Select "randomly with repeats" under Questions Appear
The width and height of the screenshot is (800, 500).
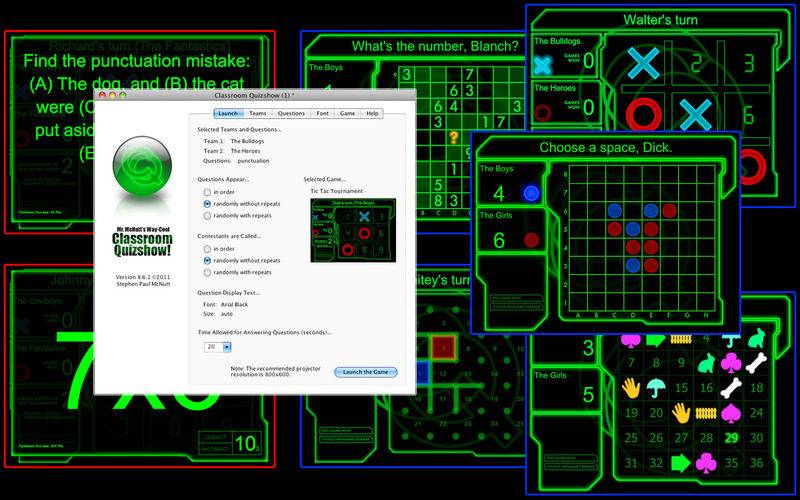pos(207,216)
